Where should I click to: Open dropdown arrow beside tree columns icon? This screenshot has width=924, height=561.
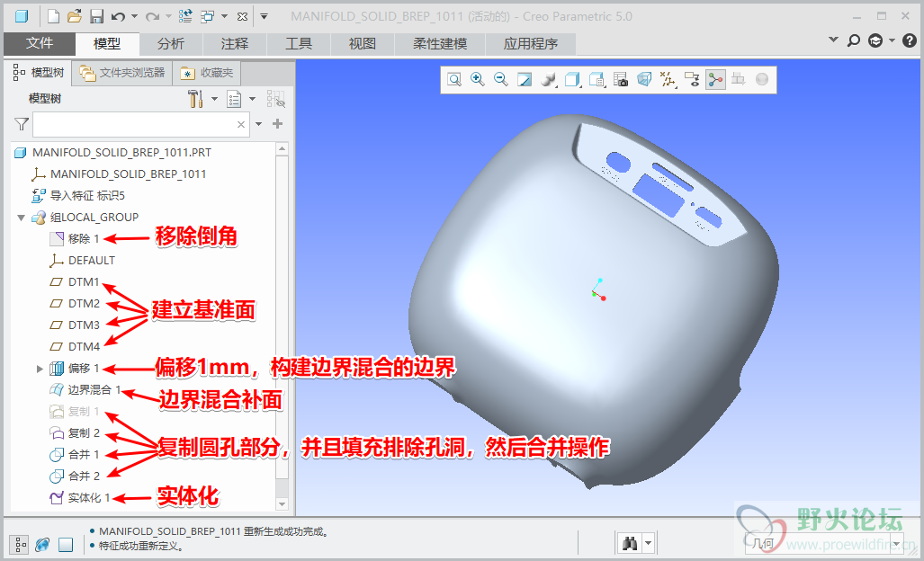pyautogui.click(x=252, y=99)
